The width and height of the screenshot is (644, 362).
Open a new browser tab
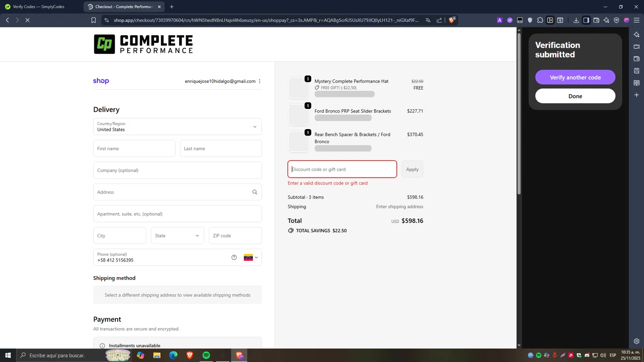pyautogui.click(x=172, y=7)
